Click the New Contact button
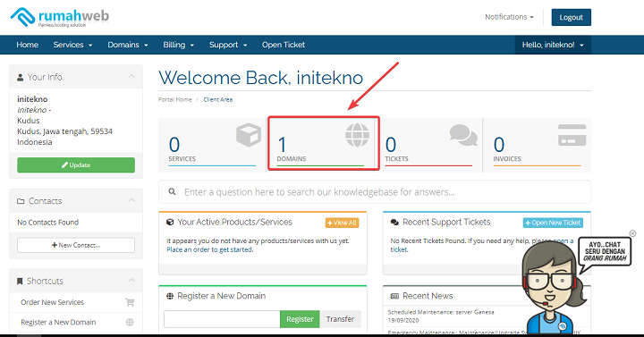The image size is (644, 337). coord(76,245)
